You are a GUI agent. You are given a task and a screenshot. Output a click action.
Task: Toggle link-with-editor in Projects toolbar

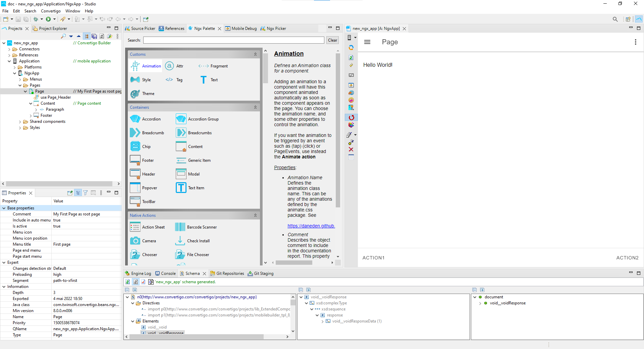[87, 36]
